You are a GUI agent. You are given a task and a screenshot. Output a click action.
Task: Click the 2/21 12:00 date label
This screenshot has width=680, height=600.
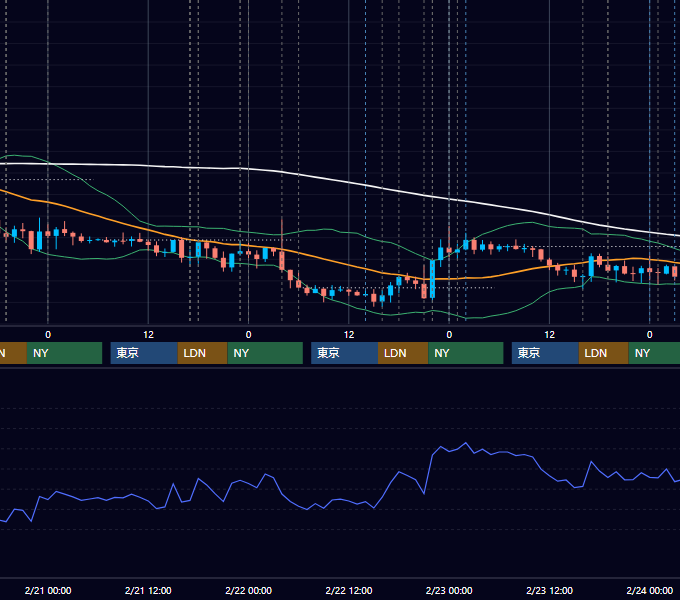tap(148, 590)
